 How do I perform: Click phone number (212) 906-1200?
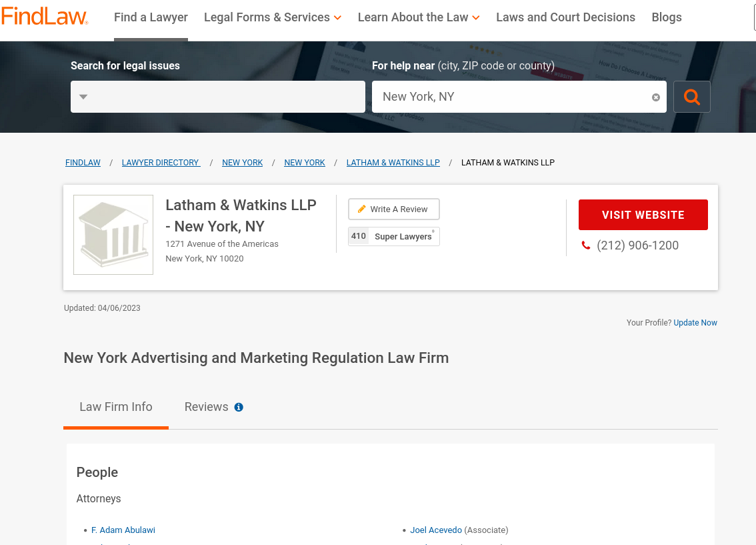coord(637,245)
